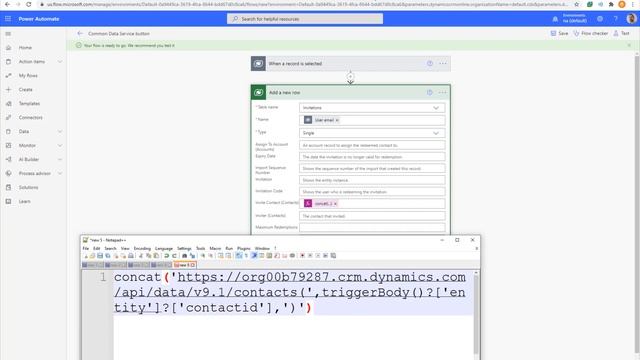640x360 pixels.
Task: Open the Notepad++ Language menu
Action: (164, 249)
